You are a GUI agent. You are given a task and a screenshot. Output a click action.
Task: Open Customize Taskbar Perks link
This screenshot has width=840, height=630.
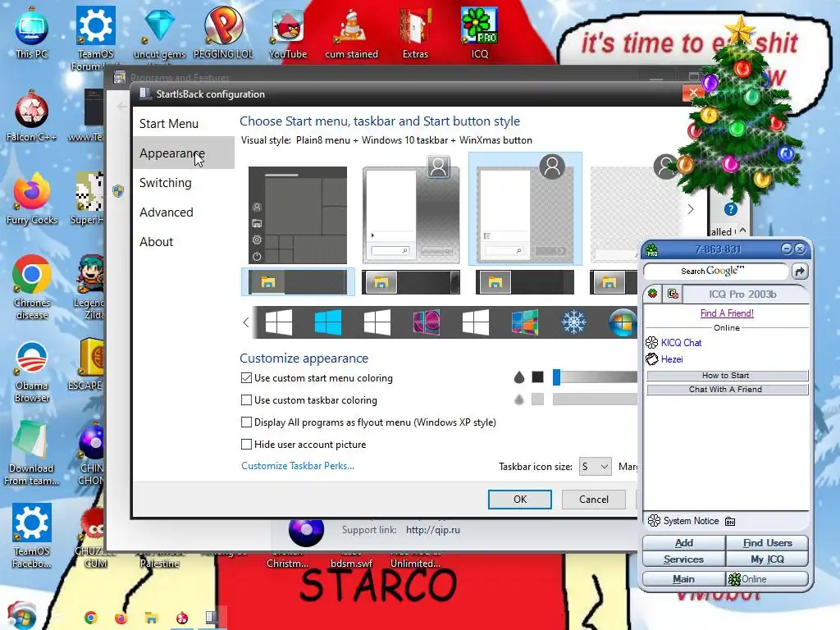(298, 466)
